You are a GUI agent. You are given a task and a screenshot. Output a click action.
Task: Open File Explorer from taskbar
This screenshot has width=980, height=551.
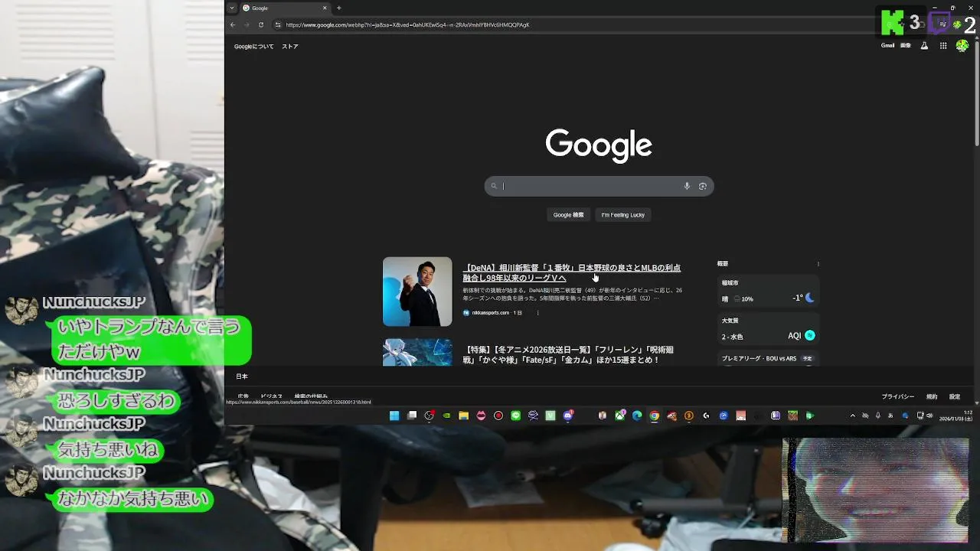pyautogui.click(x=463, y=416)
